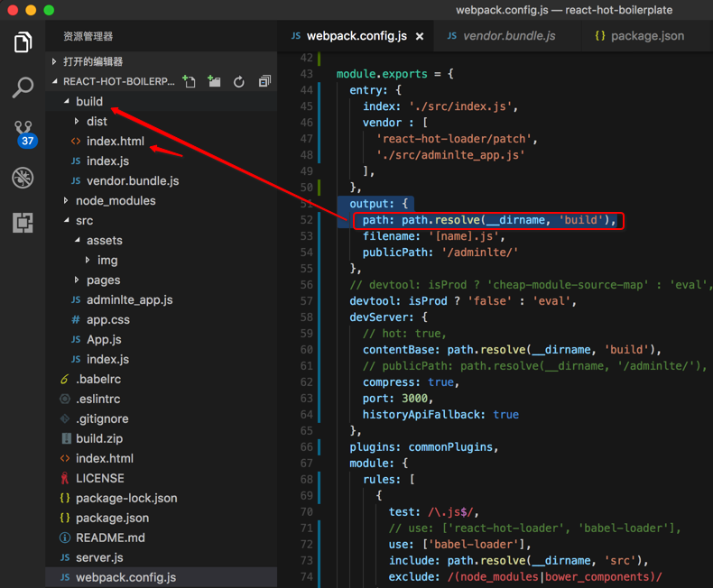Click the New File icon in explorer header
This screenshot has height=588, width=713.
click(190, 82)
